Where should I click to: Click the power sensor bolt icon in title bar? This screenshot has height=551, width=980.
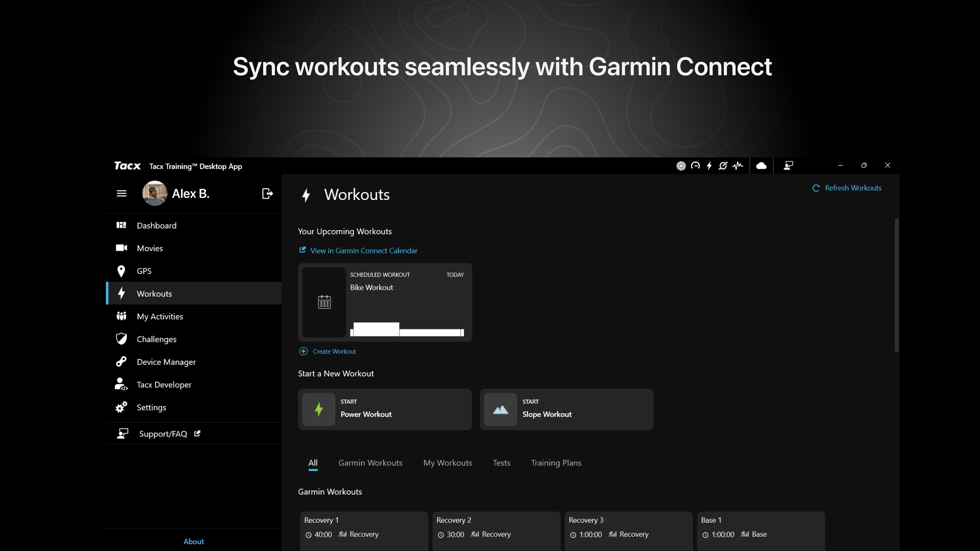[x=709, y=166]
